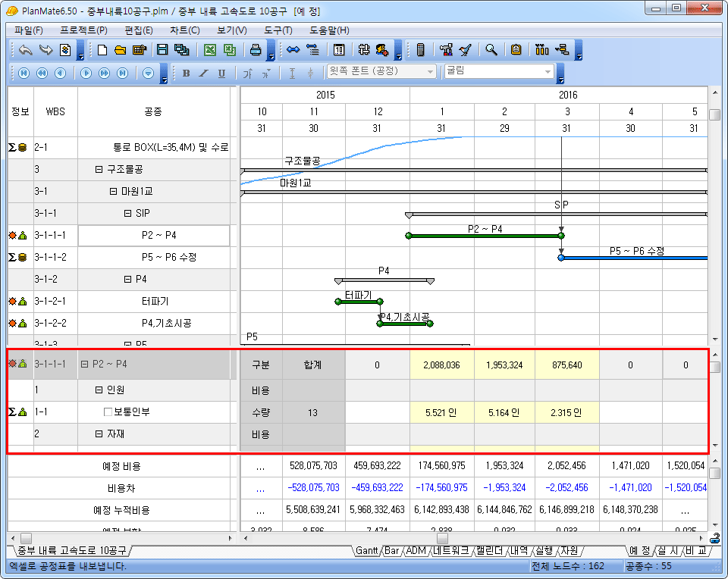This screenshot has width=728, height=579.
Task: Click the print icon in toolbar
Action: pos(256,51)
